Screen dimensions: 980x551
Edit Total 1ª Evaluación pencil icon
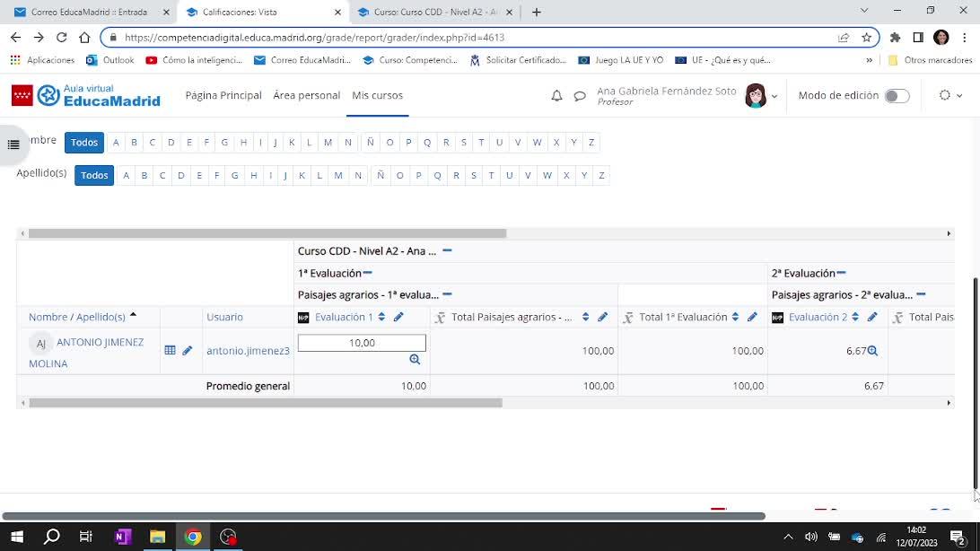(752, 317)
